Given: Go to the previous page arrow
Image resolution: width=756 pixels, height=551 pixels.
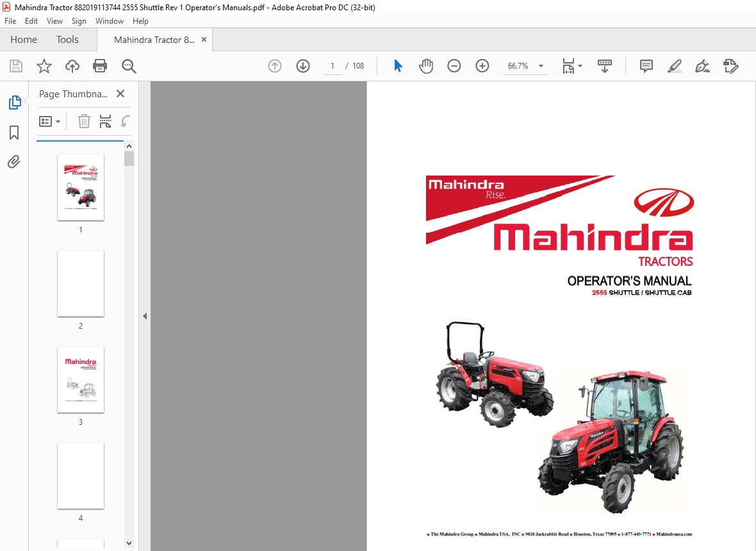Looking at the screenshot, I should tap(275, 66).
